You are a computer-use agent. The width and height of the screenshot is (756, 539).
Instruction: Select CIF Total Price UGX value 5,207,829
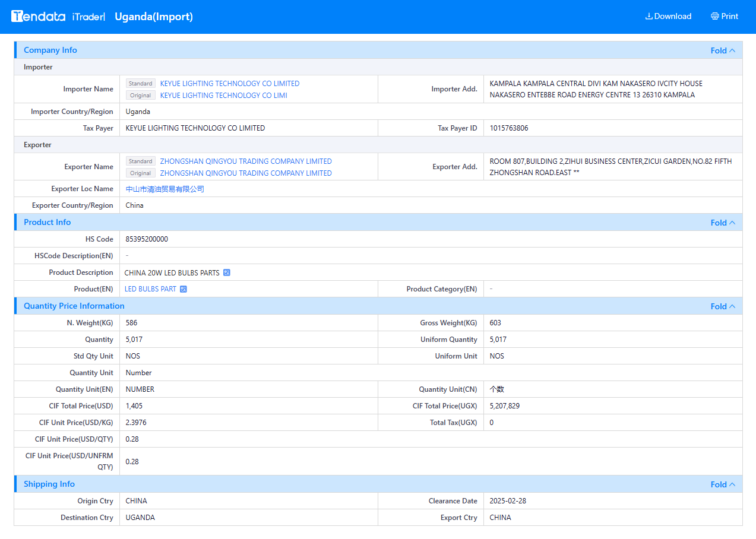[505, 406]
